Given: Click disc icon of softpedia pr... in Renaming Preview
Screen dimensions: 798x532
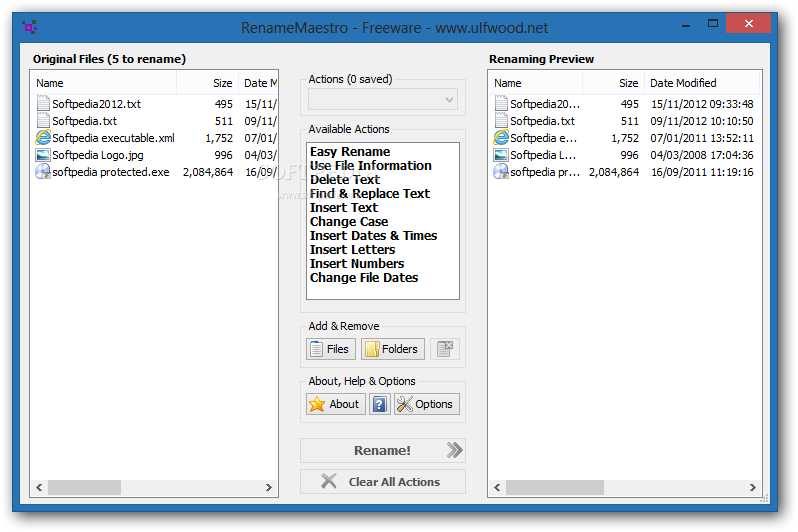Looking at the screenshot, I should (501, 172).
